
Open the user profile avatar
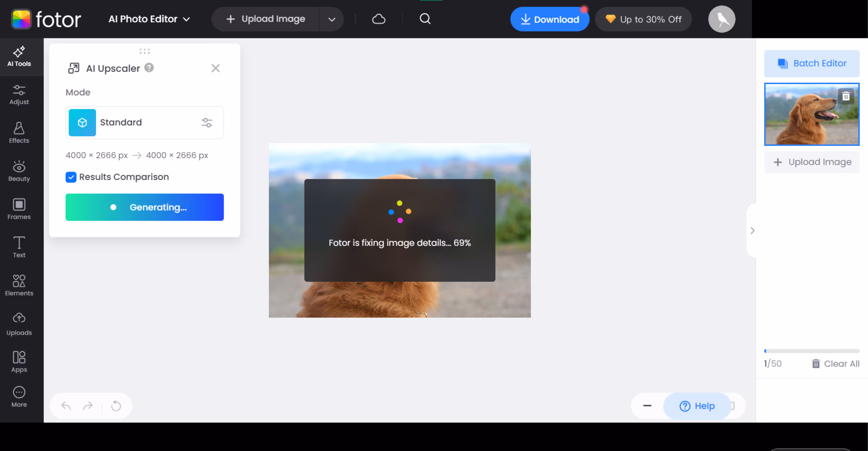click(721, 19)
